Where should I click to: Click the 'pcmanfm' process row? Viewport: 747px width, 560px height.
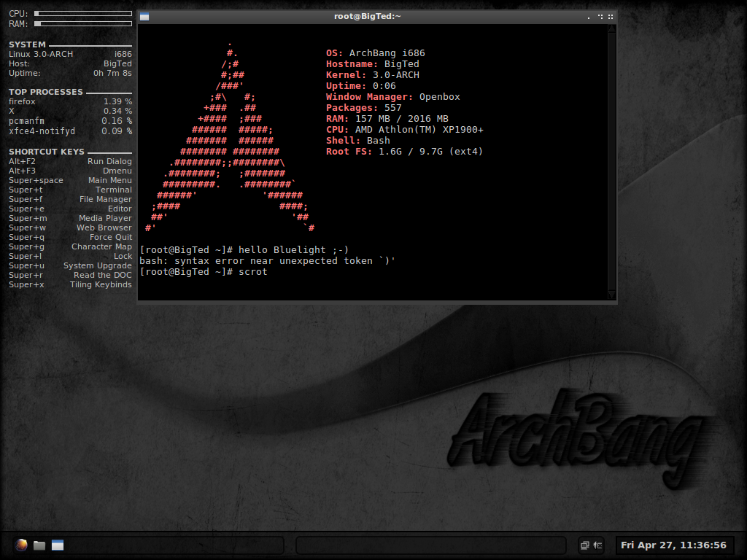pos(71,122)
